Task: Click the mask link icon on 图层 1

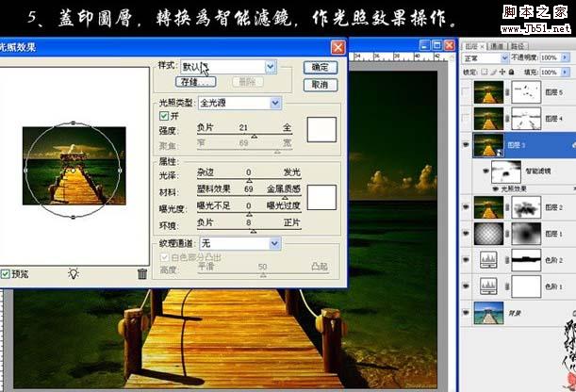Action: [507, 234]
